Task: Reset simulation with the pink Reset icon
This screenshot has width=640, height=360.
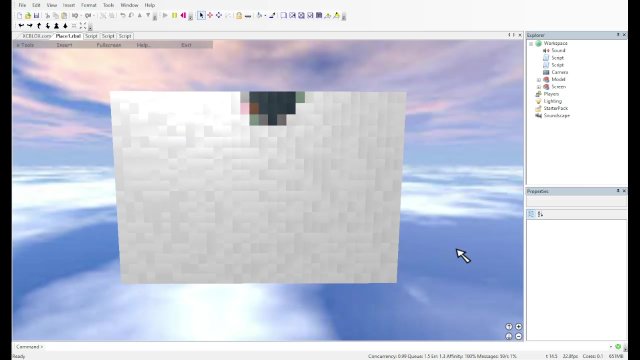Action: click(x=183, y=16)
